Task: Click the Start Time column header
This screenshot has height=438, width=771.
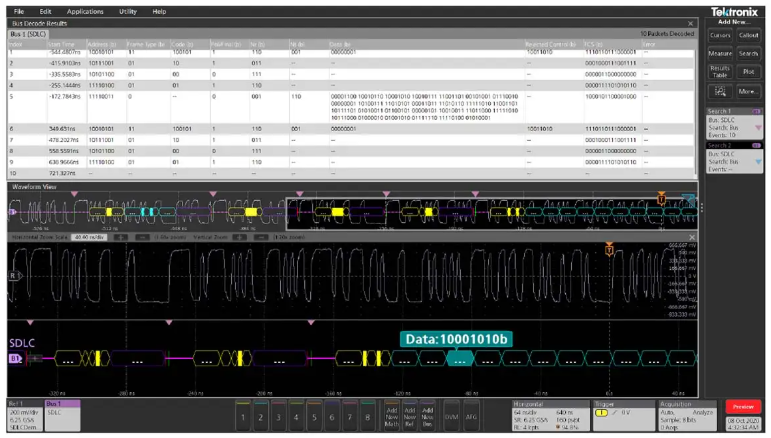Action: (x=67, y=44)
